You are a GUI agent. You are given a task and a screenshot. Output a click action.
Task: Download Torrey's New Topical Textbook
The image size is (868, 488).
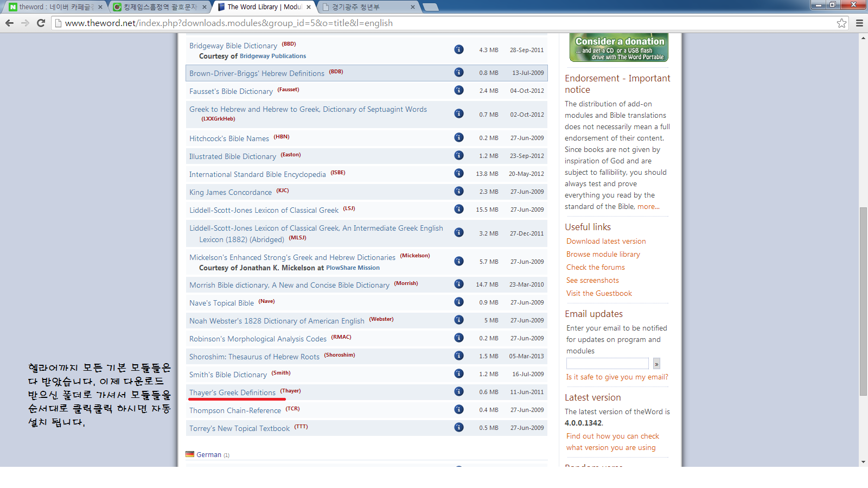click(239, 428)
